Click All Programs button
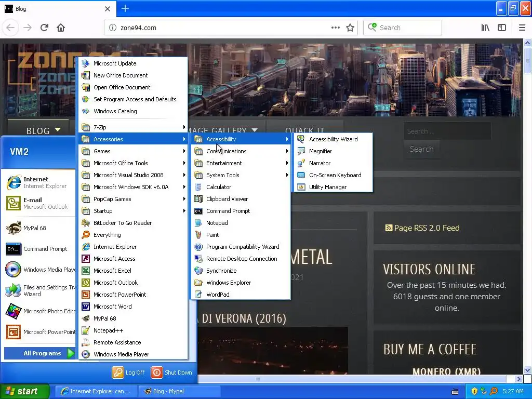Viewport: 532px width, 399px height. tap(39, 353)
